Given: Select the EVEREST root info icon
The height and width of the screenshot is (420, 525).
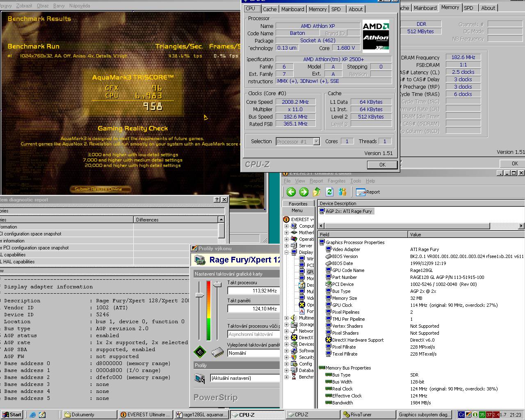Looking at the screenshot, I should coord(286,219).
